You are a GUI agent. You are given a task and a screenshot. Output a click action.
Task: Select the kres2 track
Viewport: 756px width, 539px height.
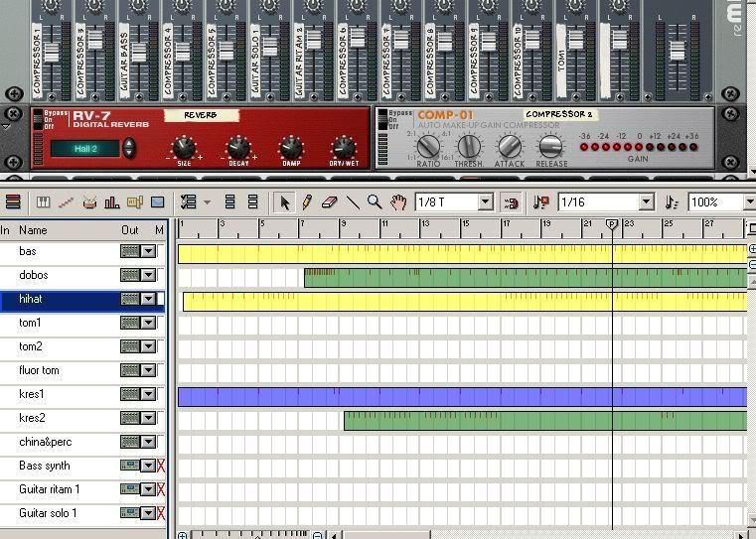coord(32,418)
